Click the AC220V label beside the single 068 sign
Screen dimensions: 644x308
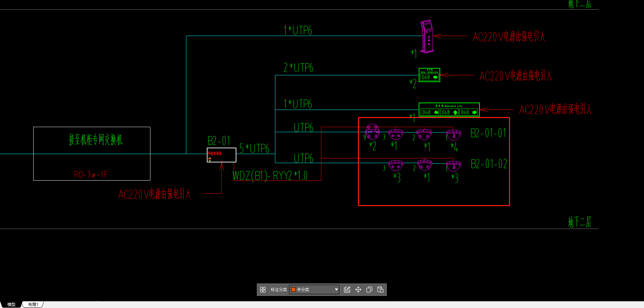pyautogui.click(x=516, y=76)
